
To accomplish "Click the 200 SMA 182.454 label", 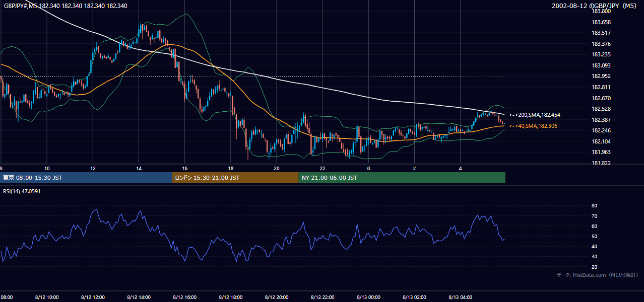I will [x=535, y=115].
